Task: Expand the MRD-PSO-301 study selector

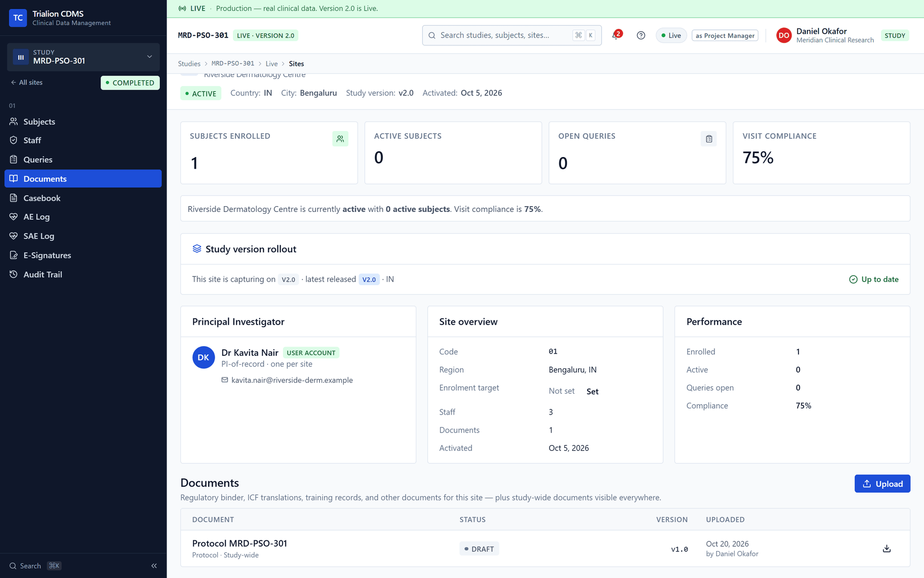Action: [83, 57]
